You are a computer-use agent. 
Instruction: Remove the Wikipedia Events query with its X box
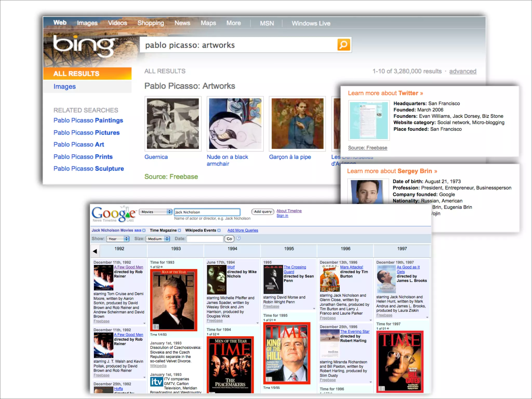[219, 230]
